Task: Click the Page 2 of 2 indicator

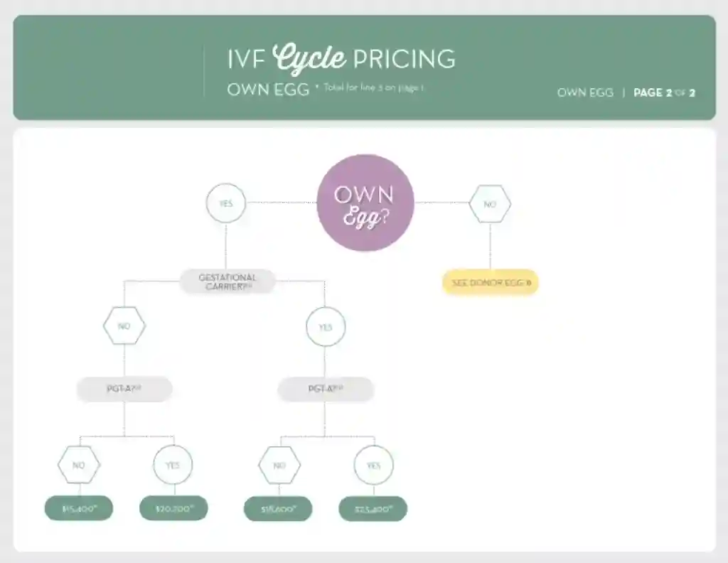Action: point(664,92)
